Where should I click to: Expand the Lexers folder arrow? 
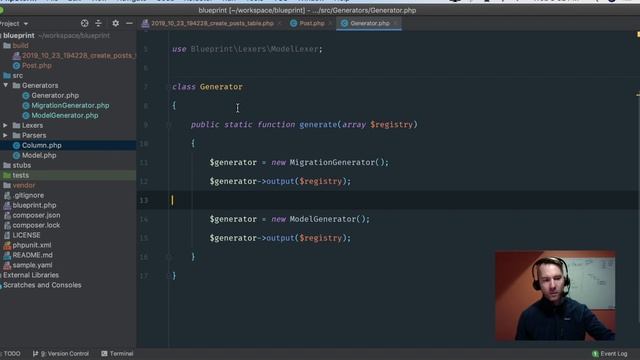click(5, 125)
